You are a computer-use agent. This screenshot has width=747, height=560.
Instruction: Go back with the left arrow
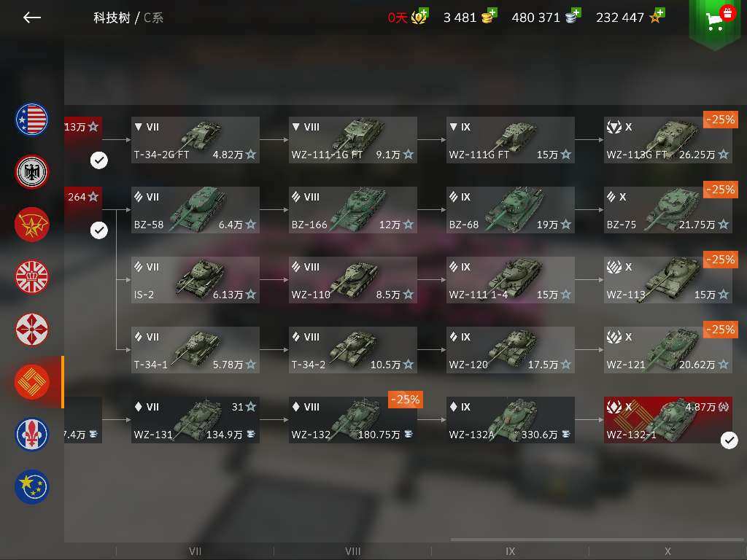(x=32, y=17)
